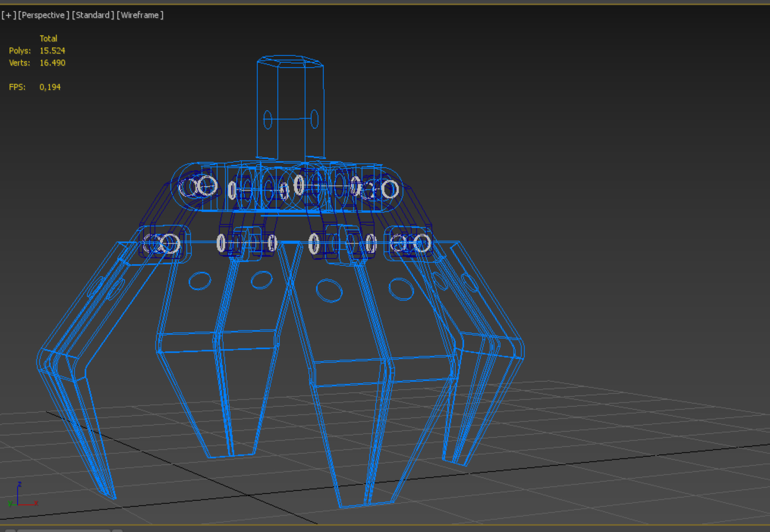Click the FPS readout value

[x=50, y=87]
